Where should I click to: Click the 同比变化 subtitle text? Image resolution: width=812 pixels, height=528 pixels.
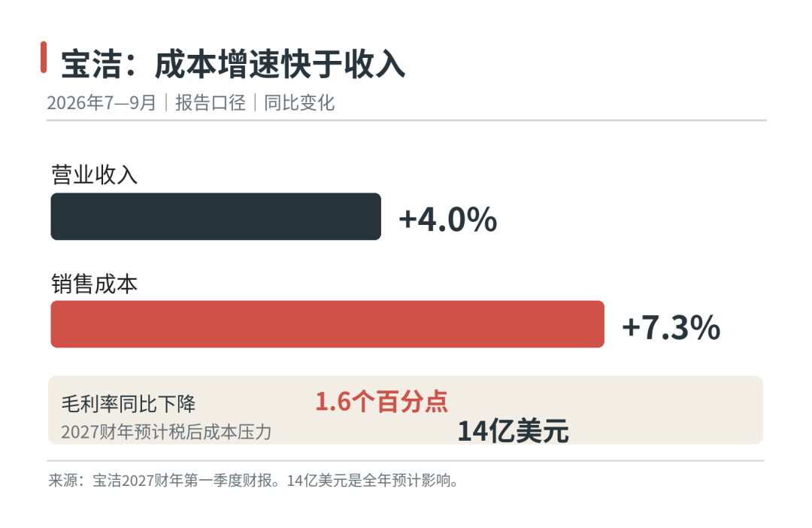299,102
